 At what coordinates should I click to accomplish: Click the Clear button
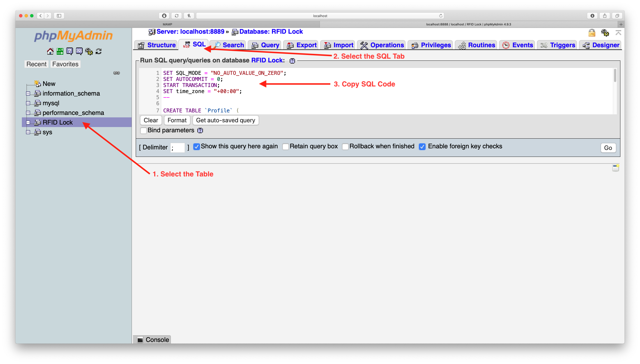151,120
